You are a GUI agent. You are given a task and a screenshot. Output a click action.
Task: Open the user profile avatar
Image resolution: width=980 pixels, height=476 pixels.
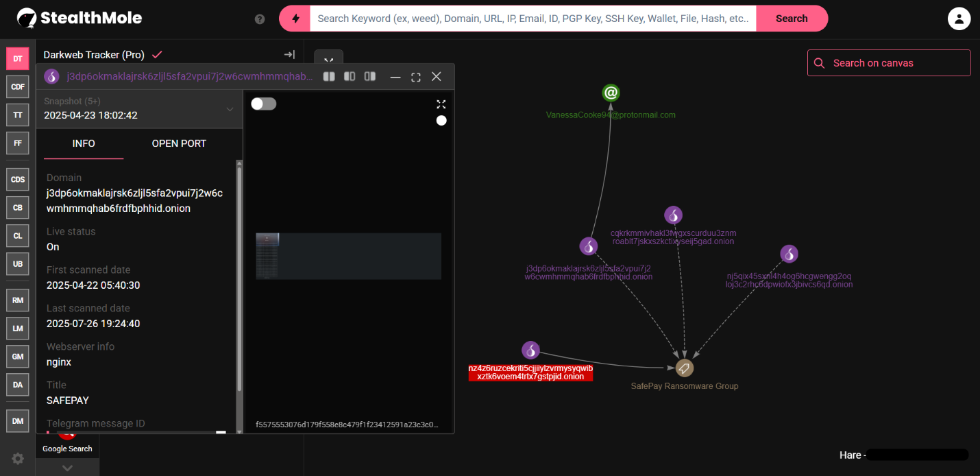click(x=959, y=19)
